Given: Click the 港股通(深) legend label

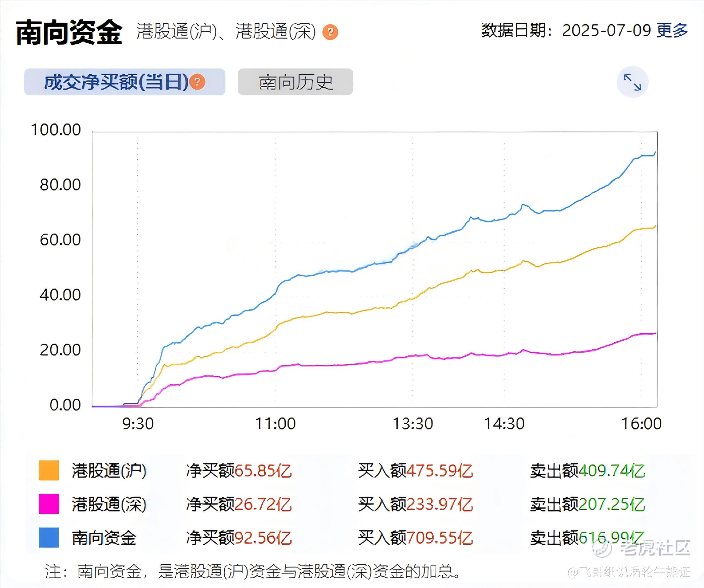Looking at the screenshot, I should (109, 504).
